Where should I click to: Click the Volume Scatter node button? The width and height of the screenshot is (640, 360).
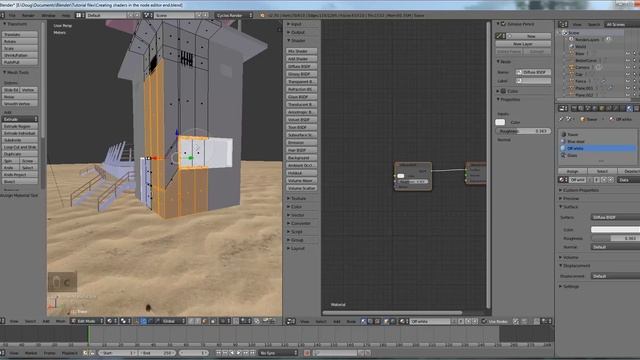pyautogui.click(x=302, y=188)
